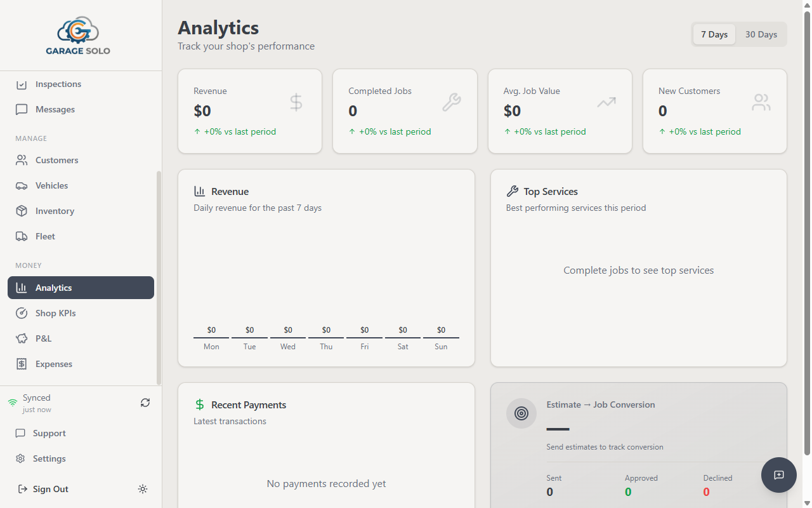This screenshot has width=812, height=508.
Task: Click the target icon in Estimate Conversion card
Action: coord(521,413)
